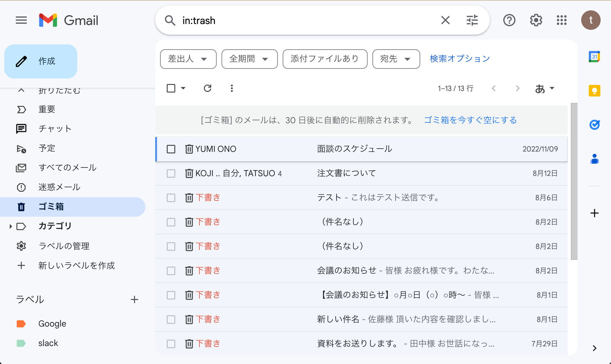Click the mail list vertical scrollbar
Viewport: 611px width, 364px height.
(x=574, y=181)
